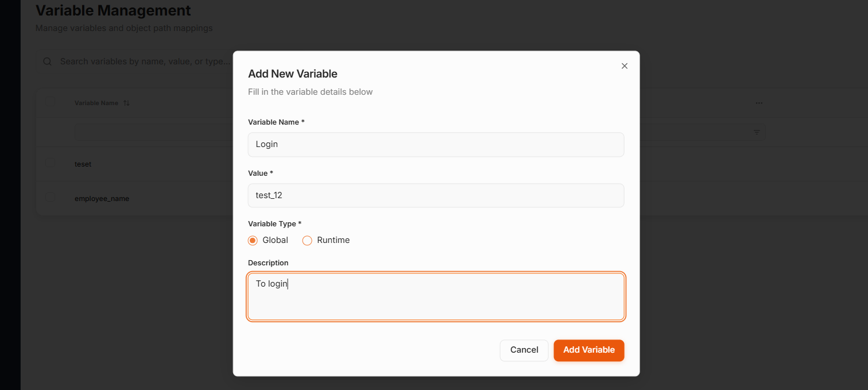Click the Variable Name column header
The width and height of the screenshot is (868, 390).
point(96,103)
